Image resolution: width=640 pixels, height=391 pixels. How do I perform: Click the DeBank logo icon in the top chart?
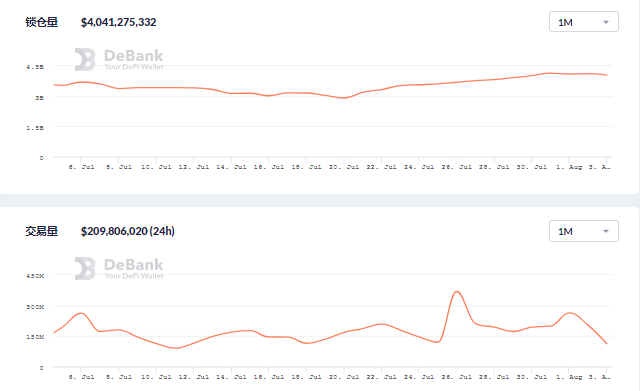pyautogui.click(x=85, y=60)
